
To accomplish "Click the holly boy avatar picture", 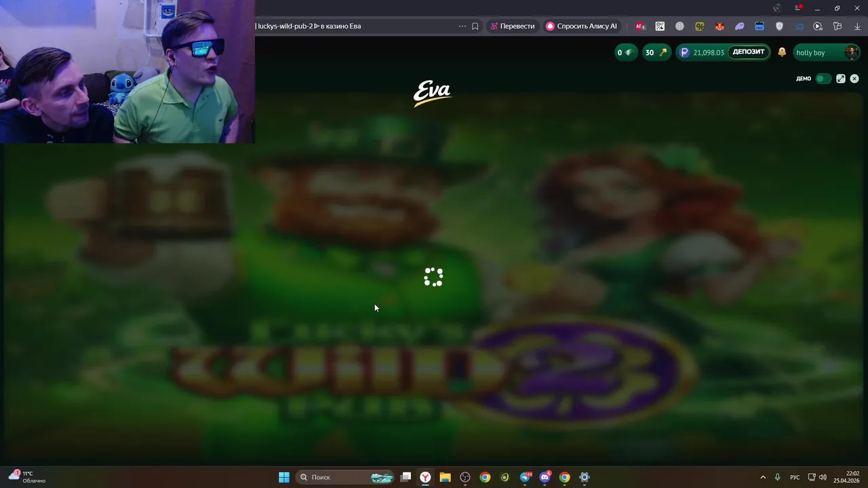I will pos(852,52).
